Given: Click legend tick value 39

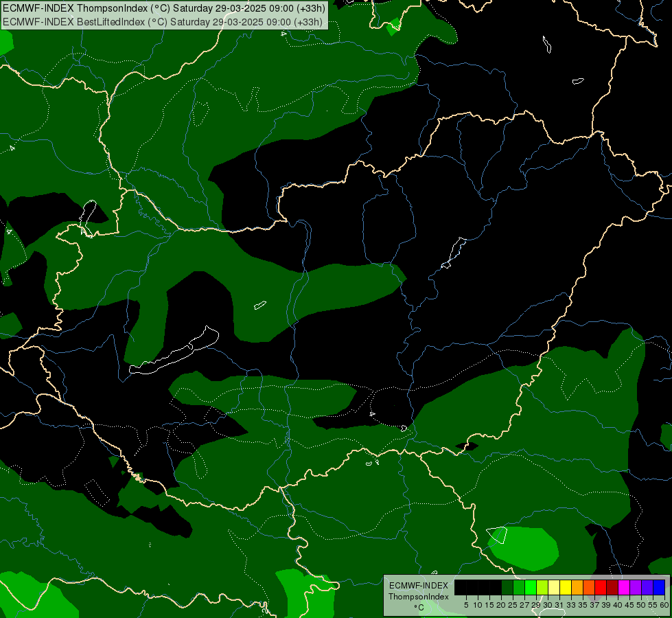Looking at the screenshot, I should pos(606,605).
